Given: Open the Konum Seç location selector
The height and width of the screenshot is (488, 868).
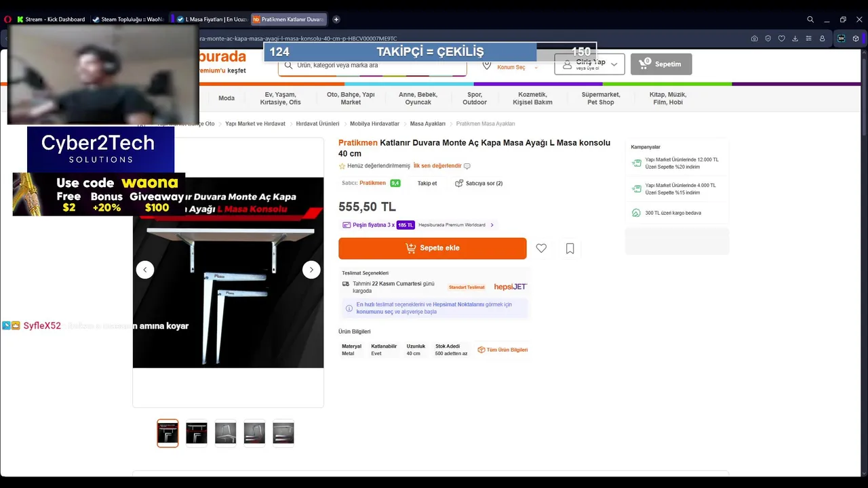Looking at the screenshot, I should coord(510,66).
